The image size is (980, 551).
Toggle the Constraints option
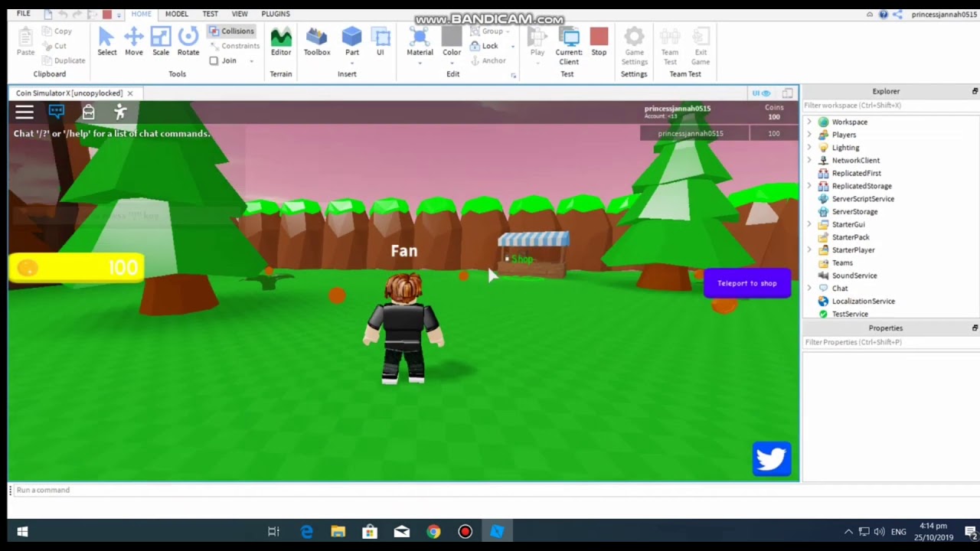click(x=234, y=46)
